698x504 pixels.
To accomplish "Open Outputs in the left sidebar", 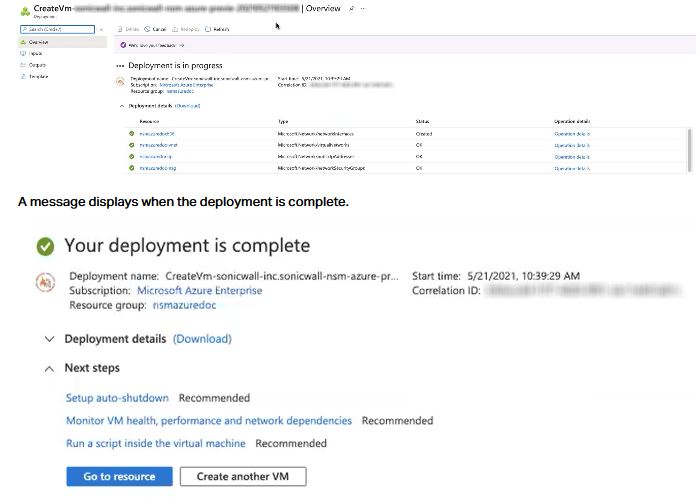I will [x=37, y=65].
